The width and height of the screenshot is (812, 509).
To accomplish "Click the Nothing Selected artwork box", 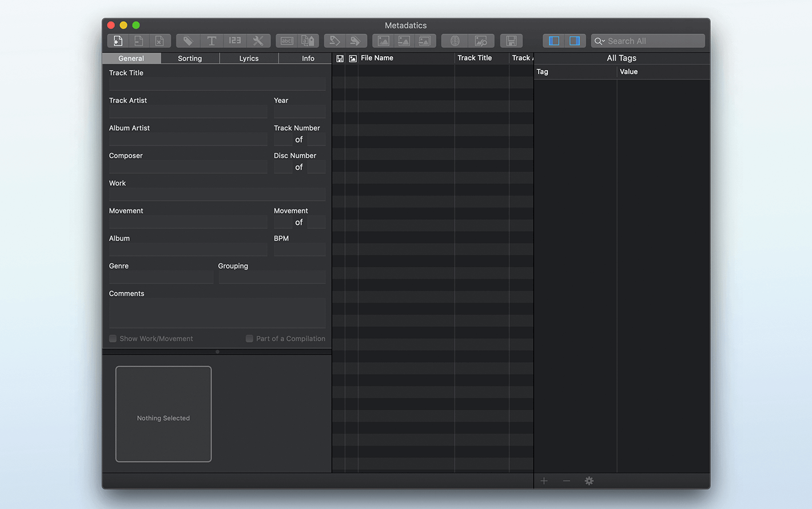I will [164, 414].
